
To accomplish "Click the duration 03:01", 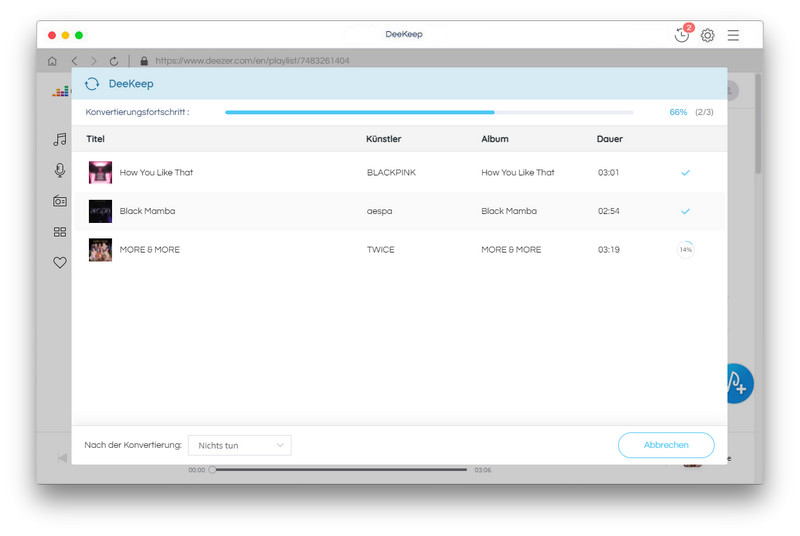I will point(608,172).
